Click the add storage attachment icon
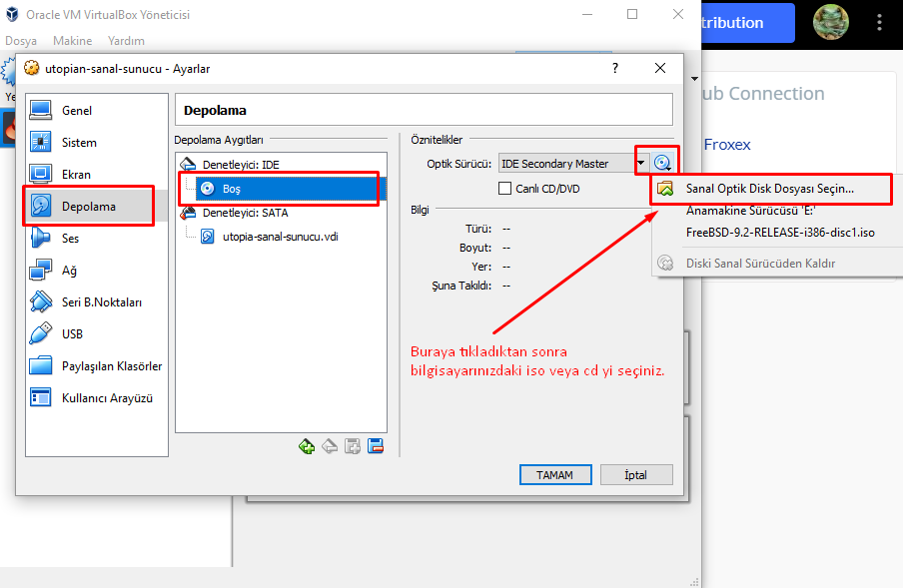903x588 pixels. [353, 446]
